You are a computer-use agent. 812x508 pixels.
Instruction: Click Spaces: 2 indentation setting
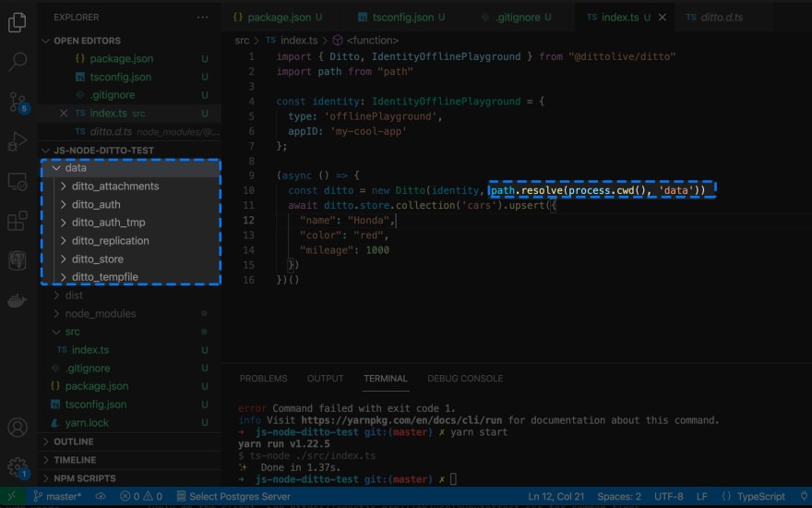[619, 496]
